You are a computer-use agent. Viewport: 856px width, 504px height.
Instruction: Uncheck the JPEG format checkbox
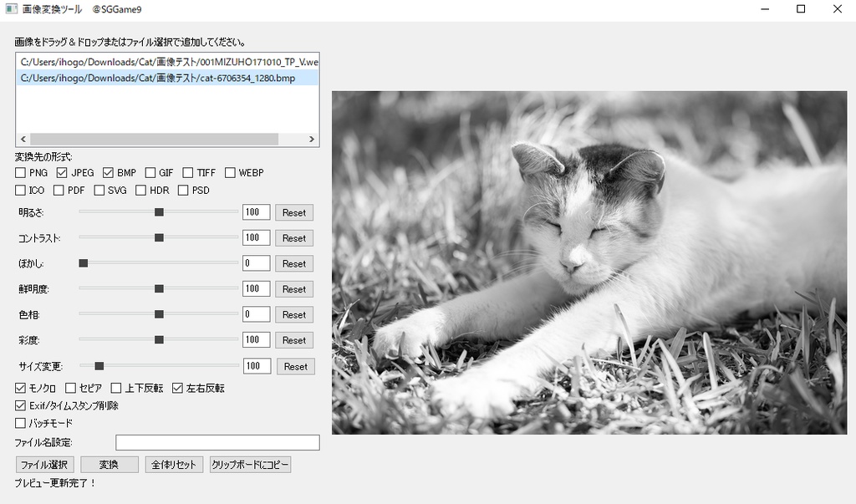[x=62, y=173]
